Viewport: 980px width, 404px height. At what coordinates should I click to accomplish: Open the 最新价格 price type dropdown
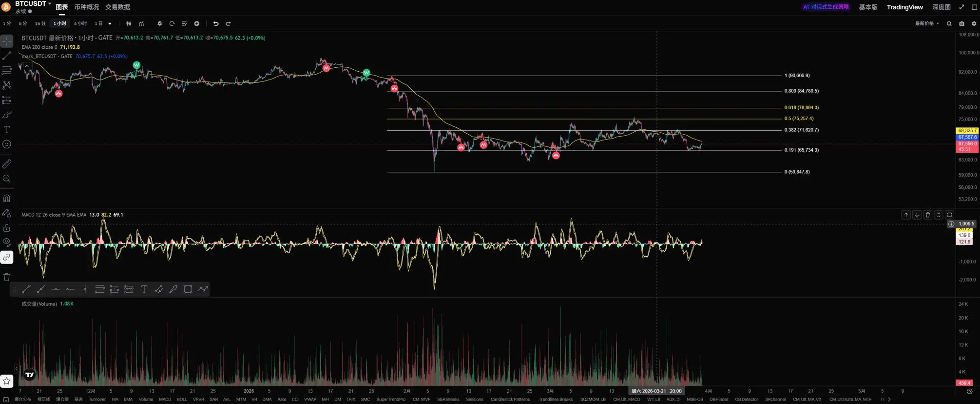point(926,23)
